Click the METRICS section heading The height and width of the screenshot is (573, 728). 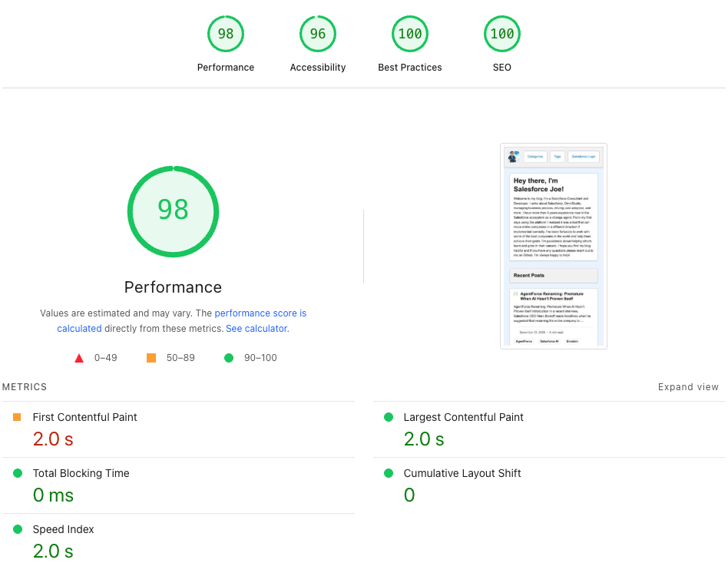(24, 386)
